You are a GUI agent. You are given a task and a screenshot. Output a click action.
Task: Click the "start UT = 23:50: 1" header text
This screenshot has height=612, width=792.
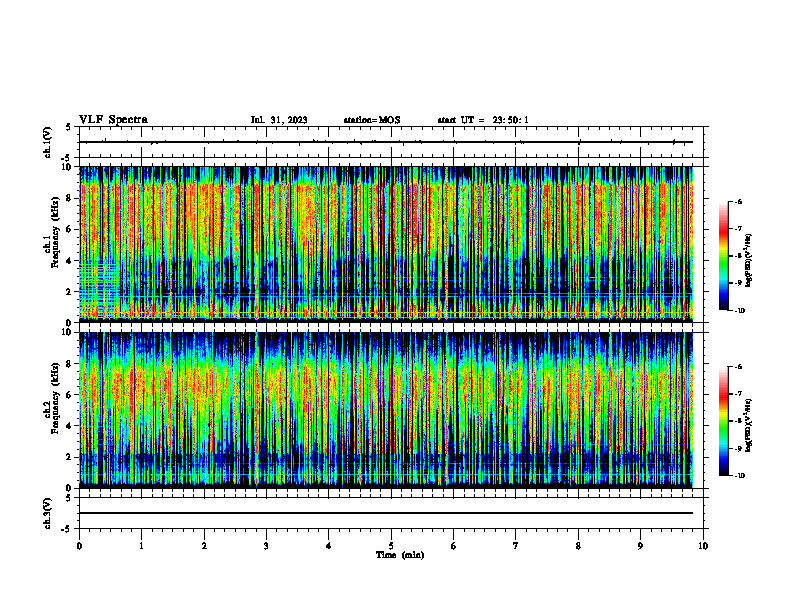[x=483, y=120]
